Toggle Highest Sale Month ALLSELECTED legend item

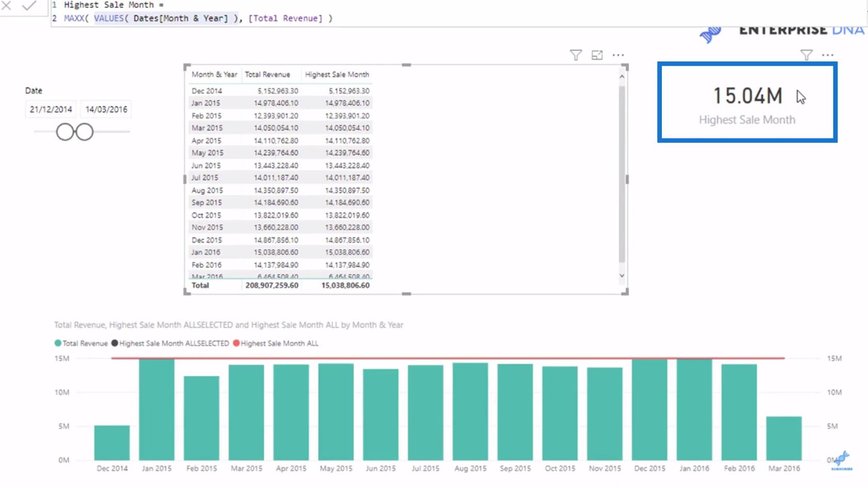coord(170,343)
